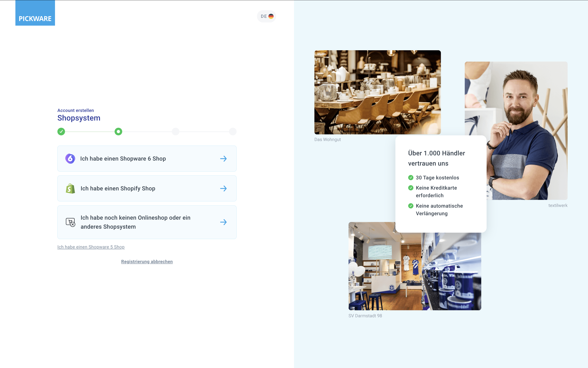
Task: Click Registrierung abbrechen link
Action: 147,262
